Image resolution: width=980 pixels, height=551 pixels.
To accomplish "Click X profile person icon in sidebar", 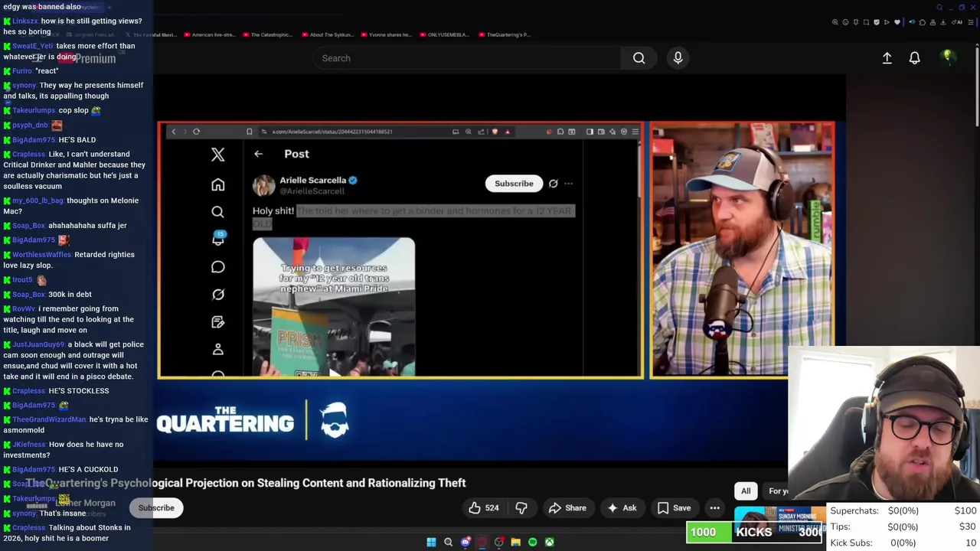I will (x=218, y=350).
